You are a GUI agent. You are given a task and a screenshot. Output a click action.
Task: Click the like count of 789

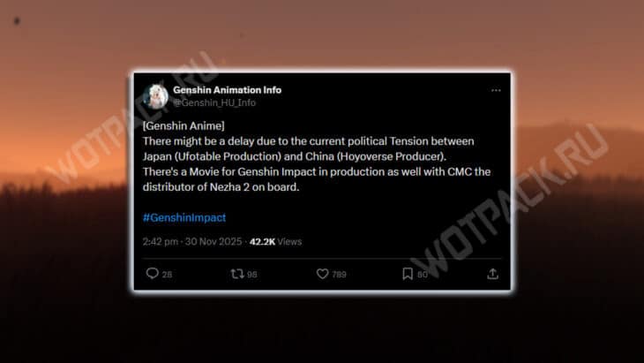(x=340, y=275)
